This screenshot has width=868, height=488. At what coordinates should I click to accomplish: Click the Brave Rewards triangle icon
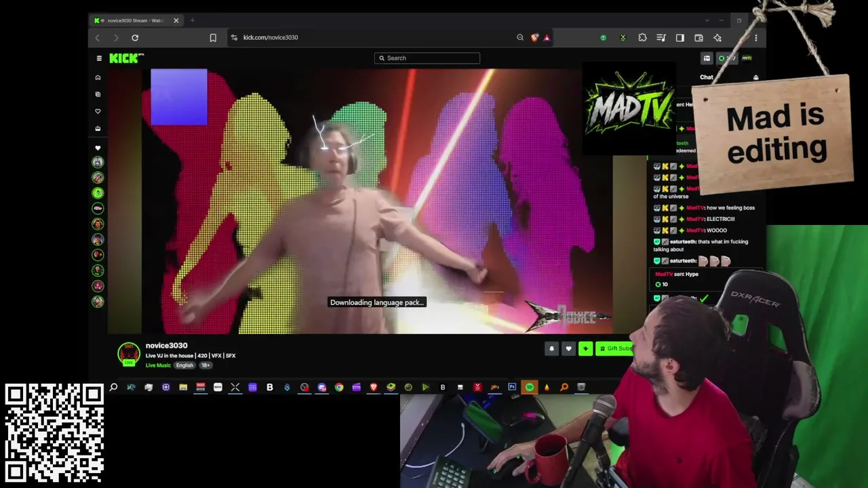tap(547, 37)
